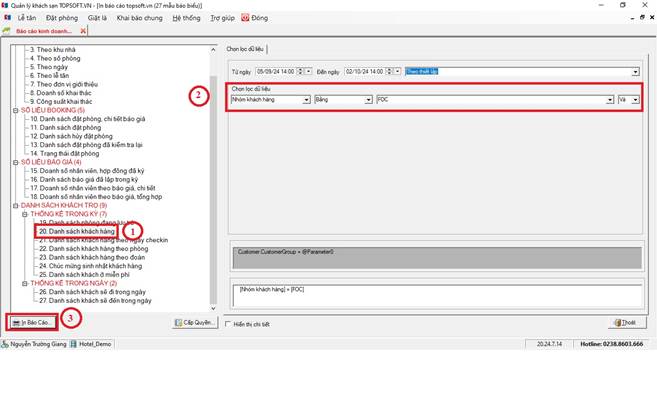Click the Đóng power icon in menu bar

pos(245,18)
